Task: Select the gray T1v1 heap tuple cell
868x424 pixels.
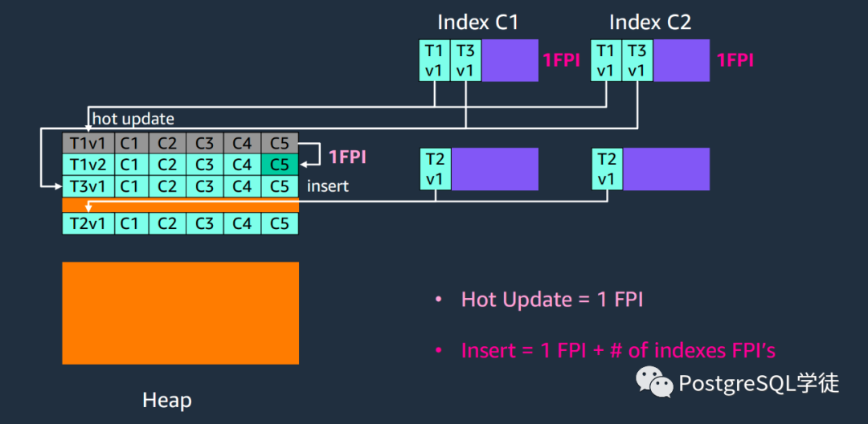Action: 88,143
